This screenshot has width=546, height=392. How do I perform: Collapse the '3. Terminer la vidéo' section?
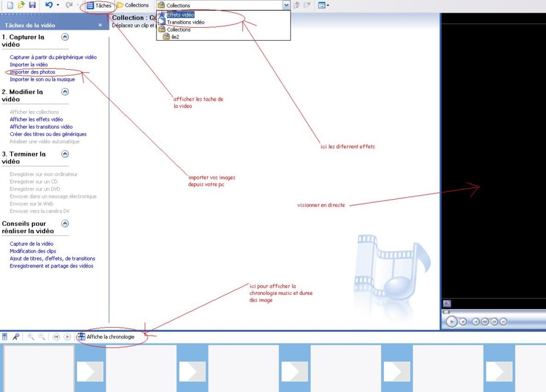tap(65, 154)
